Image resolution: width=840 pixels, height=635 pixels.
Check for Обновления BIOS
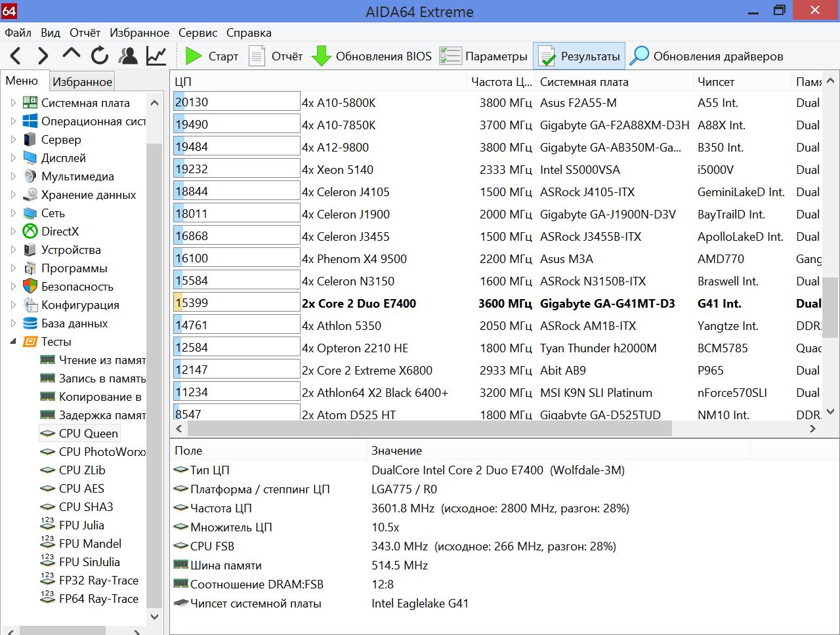point(371,56)
